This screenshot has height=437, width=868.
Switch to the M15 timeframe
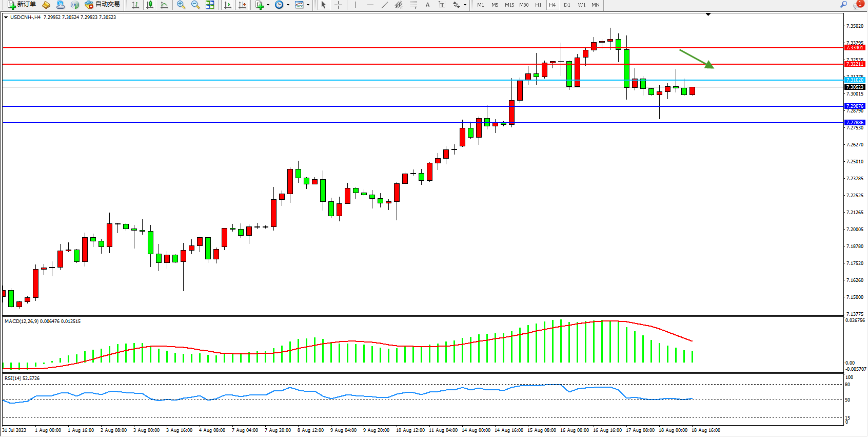pyautogui.click(x=509, y=5)
